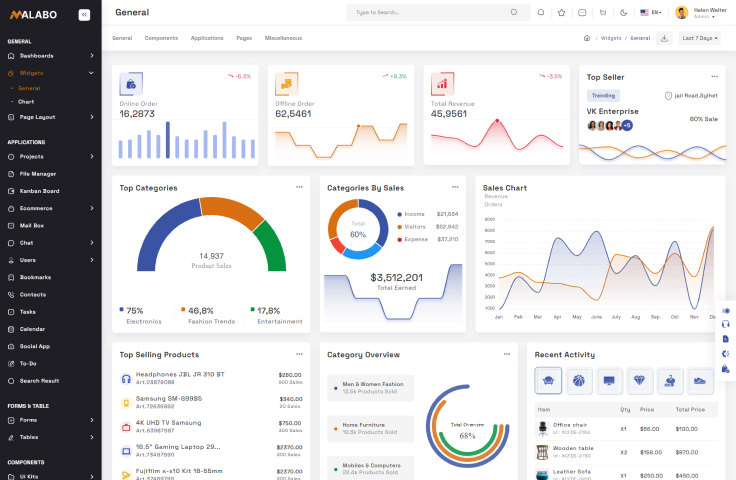Click the sneaker icon in Recent Activity

(x=700, y=380)
